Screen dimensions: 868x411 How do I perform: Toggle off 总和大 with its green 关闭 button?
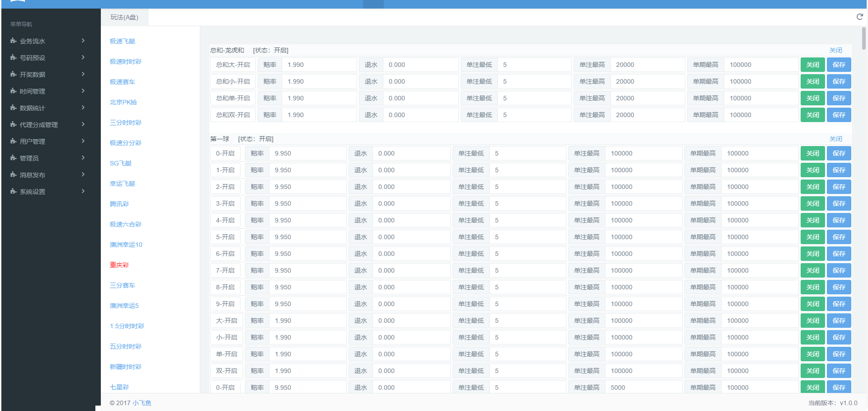tap(812, 65)
